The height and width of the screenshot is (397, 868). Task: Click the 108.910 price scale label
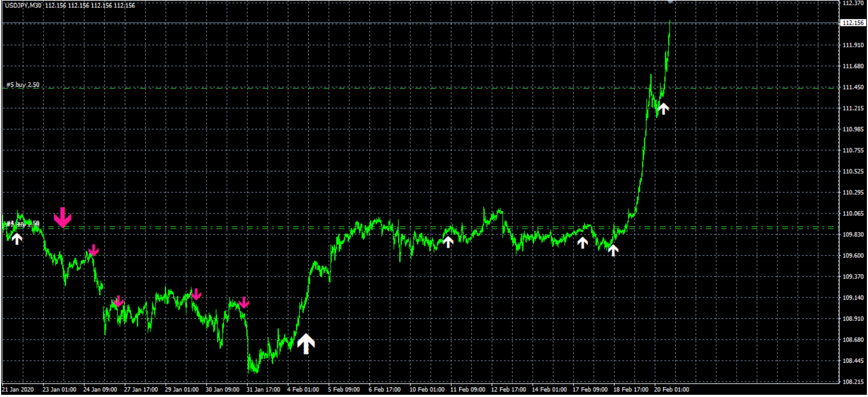coord(853,319)
